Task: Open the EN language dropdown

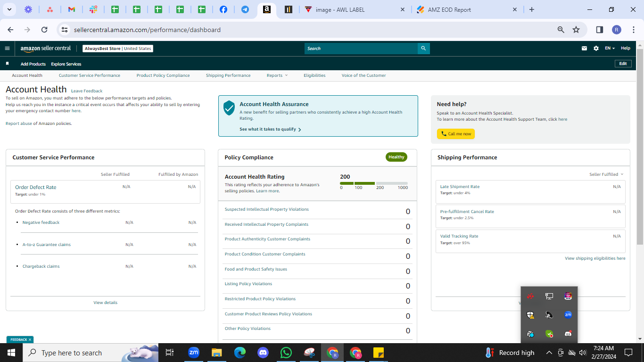Action: pyautogui.click(x=610, y=48)
